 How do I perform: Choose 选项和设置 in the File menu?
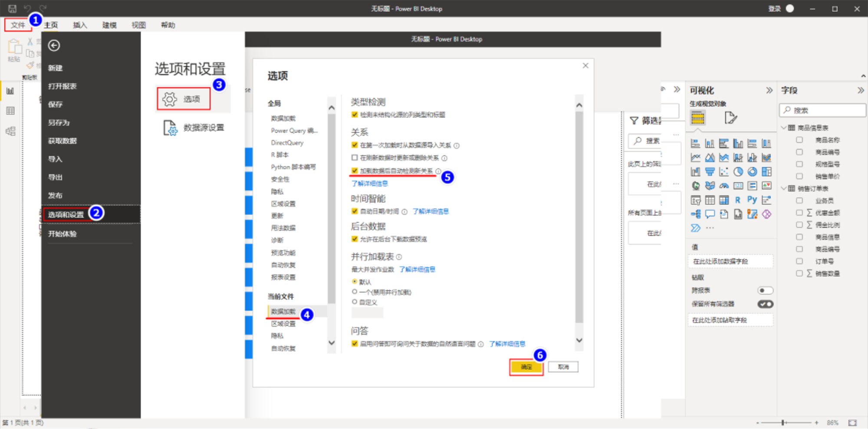pyautogui.click(x=91, y=214)
